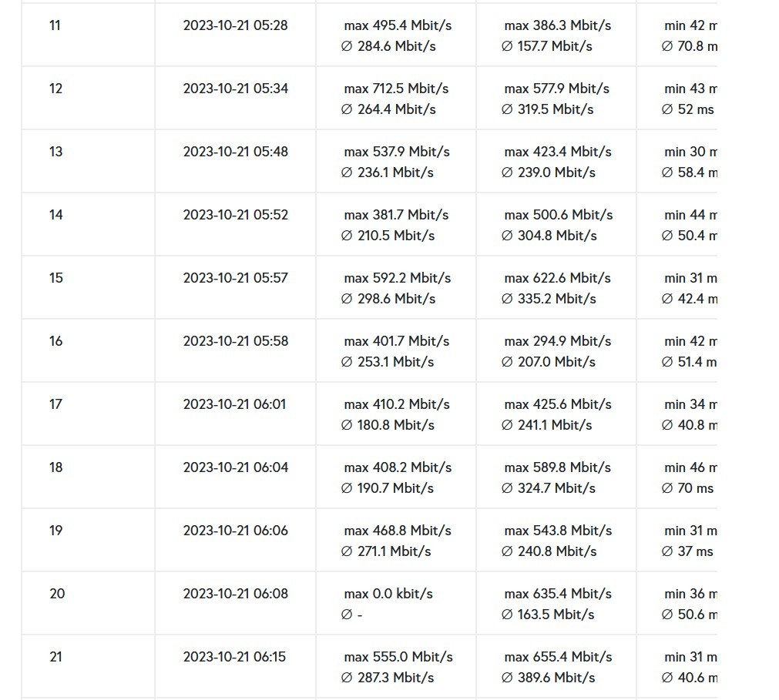The height and width of the screenshot is (700, 779).
Task: Click the 2023-10-21 06:15 timestamp
Action: [x=234, y=657]
